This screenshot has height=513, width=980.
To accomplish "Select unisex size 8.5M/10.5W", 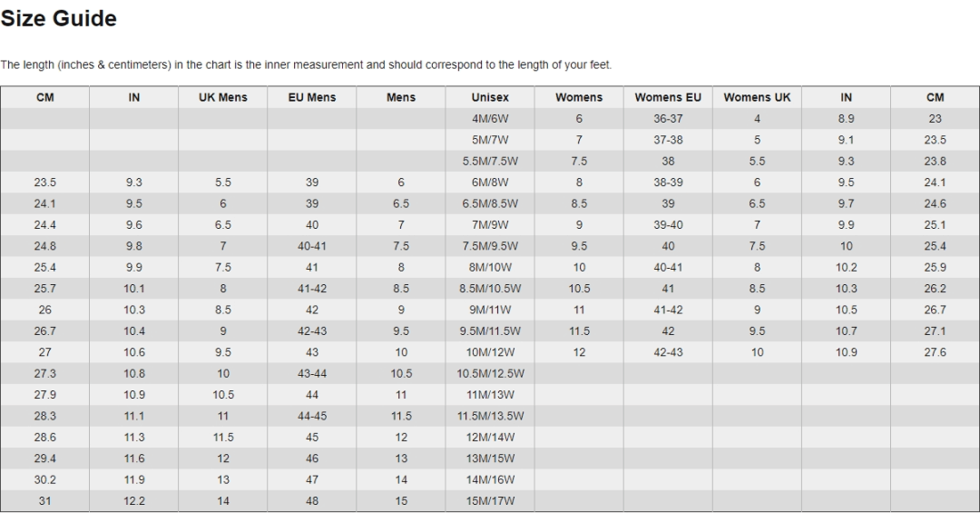I will click(490, 289).
